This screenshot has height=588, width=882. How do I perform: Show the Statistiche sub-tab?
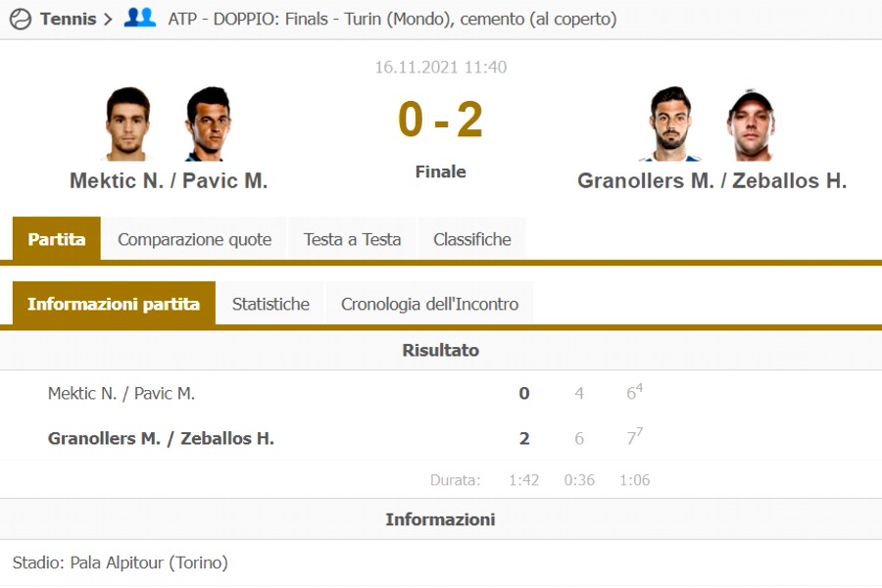coord(270,304)
